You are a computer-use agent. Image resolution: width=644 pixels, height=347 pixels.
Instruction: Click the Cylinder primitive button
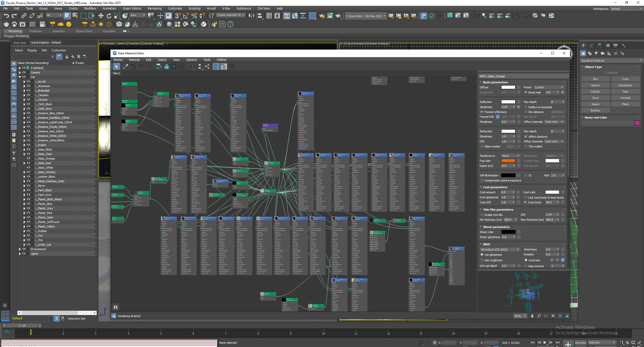click(x=595, y=92)
